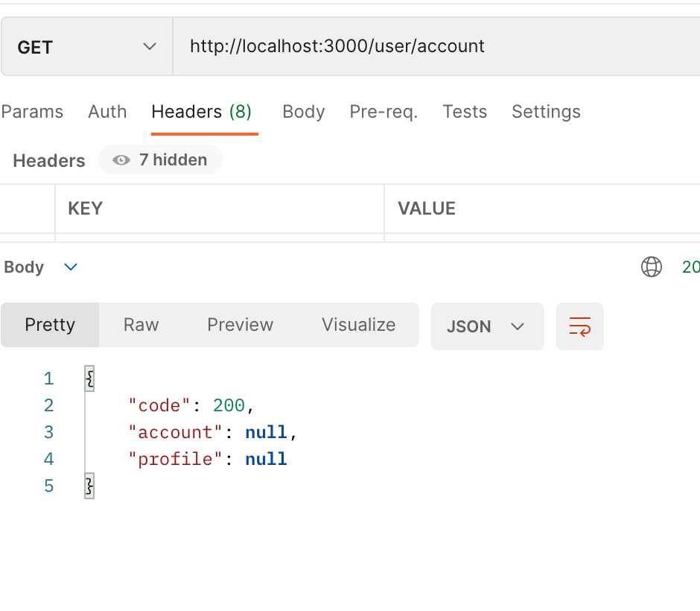Click the Headers section label

tap(49, 161)
